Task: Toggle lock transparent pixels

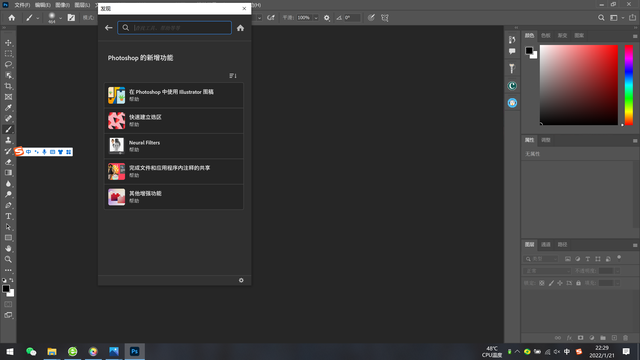Action: click(x=542, y=283)
